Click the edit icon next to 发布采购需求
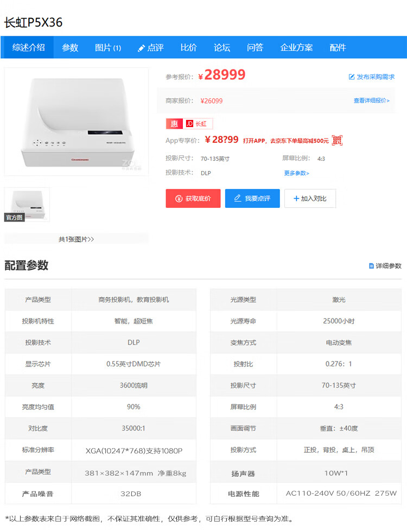Image resolution: width=407 pixels, height=532 pixels. [x=352, y=77]
